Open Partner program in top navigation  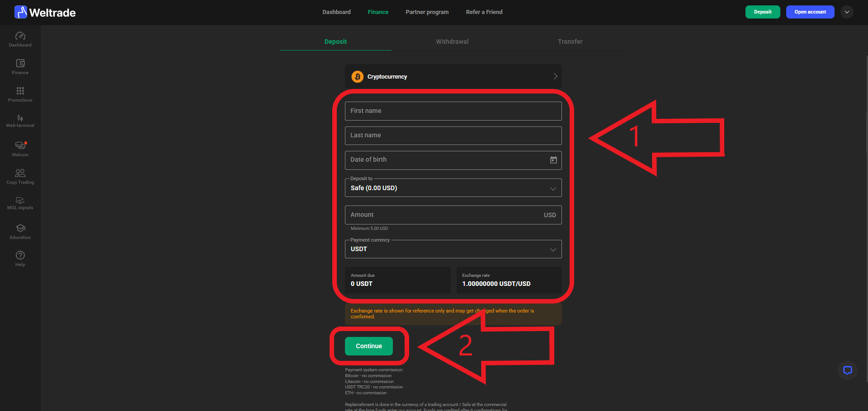pos(427,12)
